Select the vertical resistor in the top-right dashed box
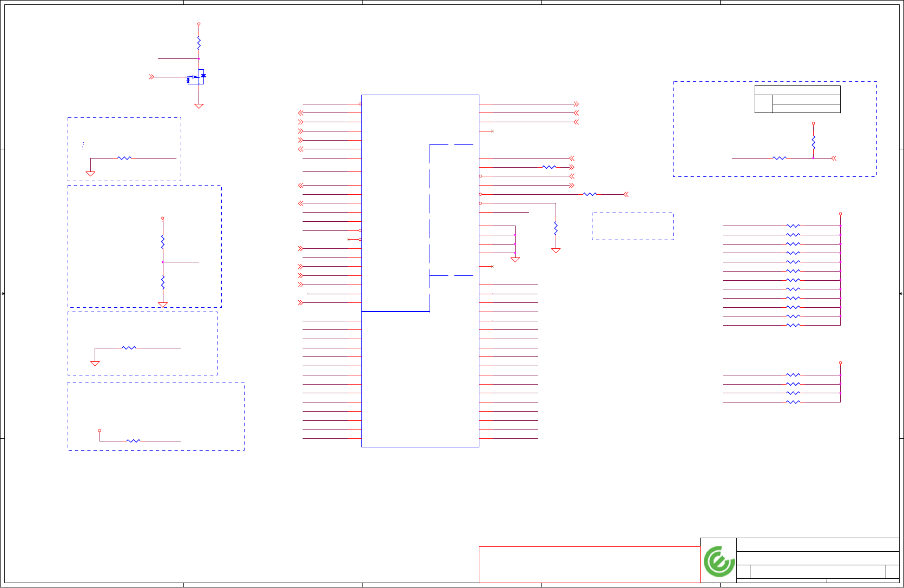 point(813,143)
